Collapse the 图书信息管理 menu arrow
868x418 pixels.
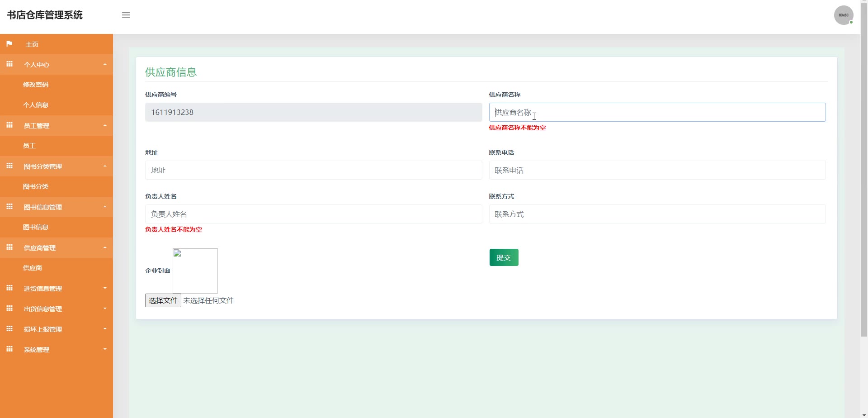105,207
